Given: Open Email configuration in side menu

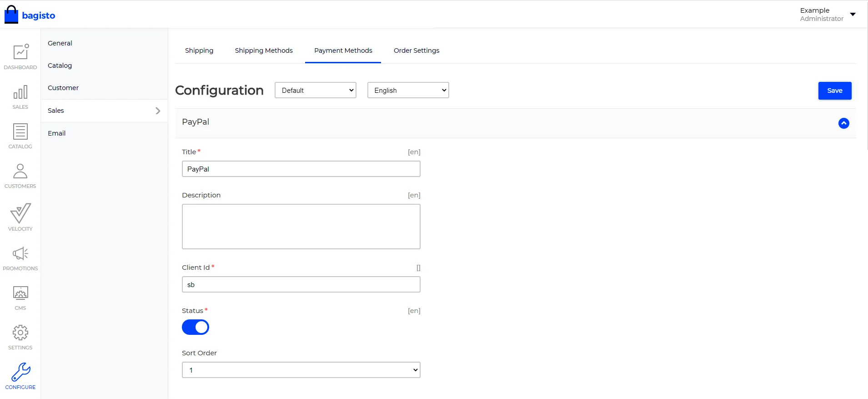Looking at the screenshot, I should 57,133.
